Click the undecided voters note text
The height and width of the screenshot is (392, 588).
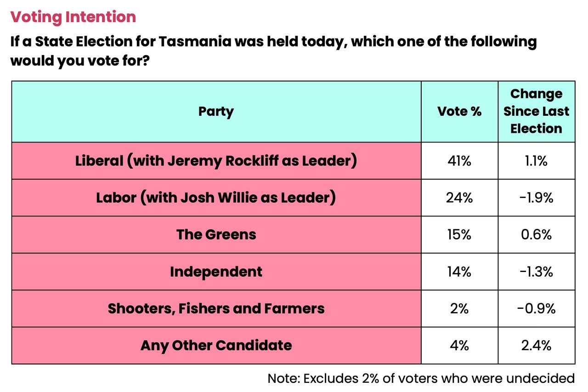point(421,378)
